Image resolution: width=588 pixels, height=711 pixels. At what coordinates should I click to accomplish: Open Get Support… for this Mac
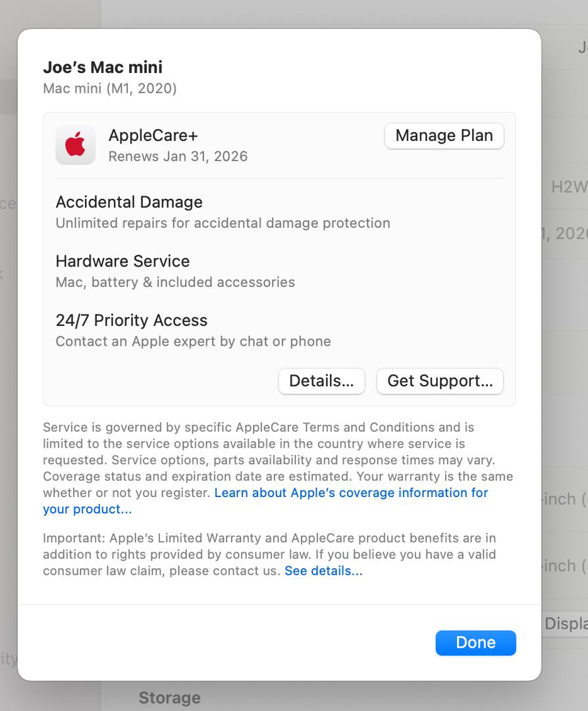tap(440, 381)
